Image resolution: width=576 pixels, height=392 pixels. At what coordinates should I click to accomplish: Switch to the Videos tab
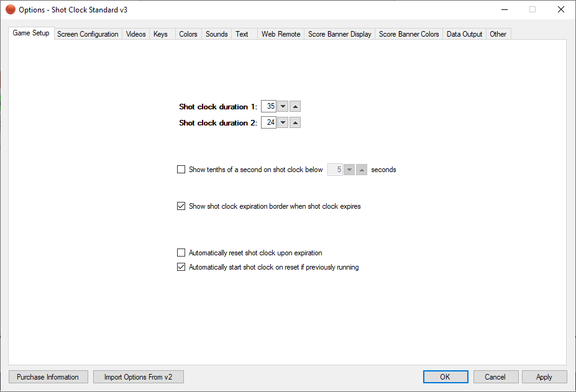pyautogui.click(x=136, y=34)
